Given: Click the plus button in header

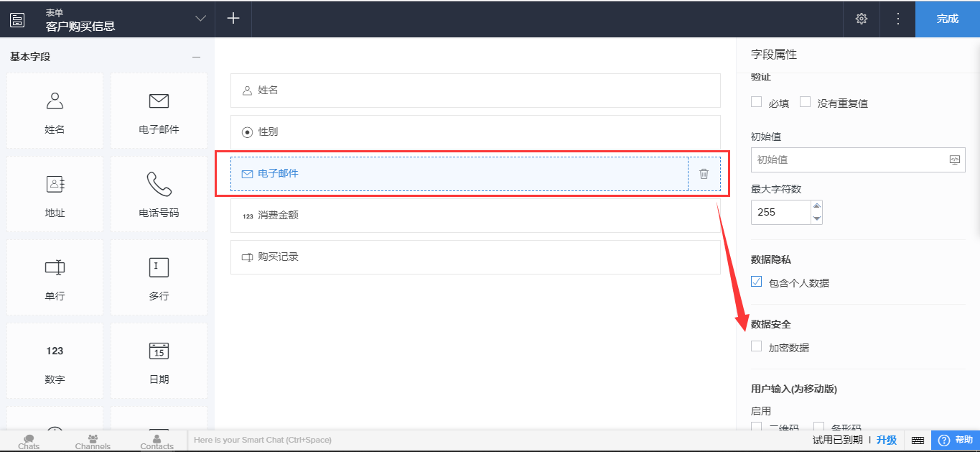Looking at the screenshot, I should click(233, 19).
